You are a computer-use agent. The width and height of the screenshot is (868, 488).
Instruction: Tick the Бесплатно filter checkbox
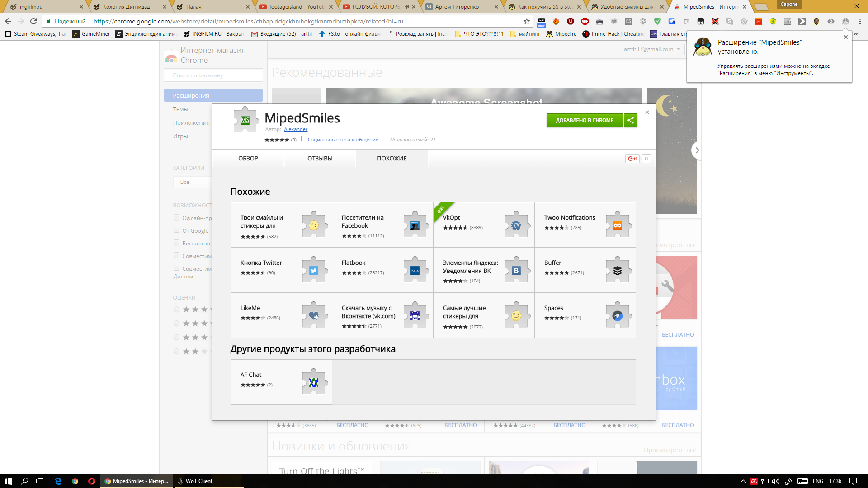coord(177,243)
